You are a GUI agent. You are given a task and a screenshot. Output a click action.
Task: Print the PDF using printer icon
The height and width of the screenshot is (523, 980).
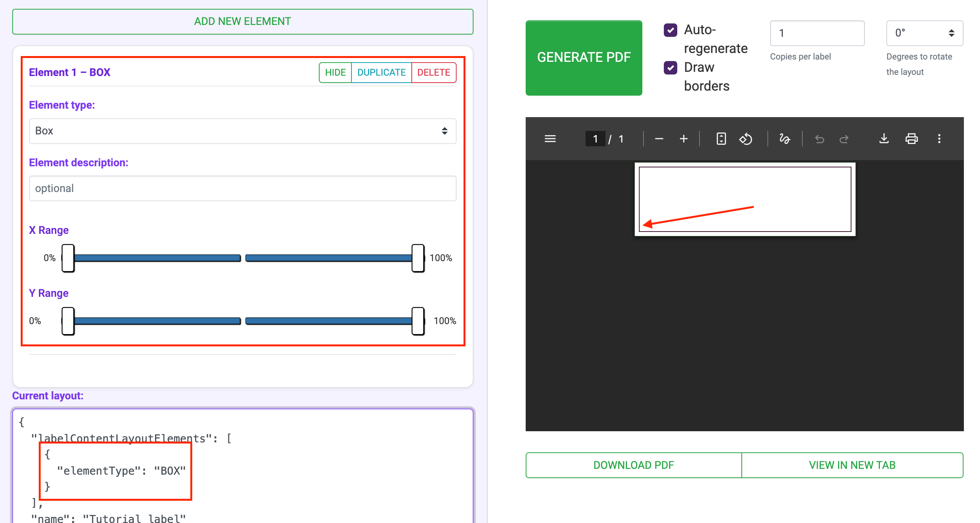click(x=911, y=139)
